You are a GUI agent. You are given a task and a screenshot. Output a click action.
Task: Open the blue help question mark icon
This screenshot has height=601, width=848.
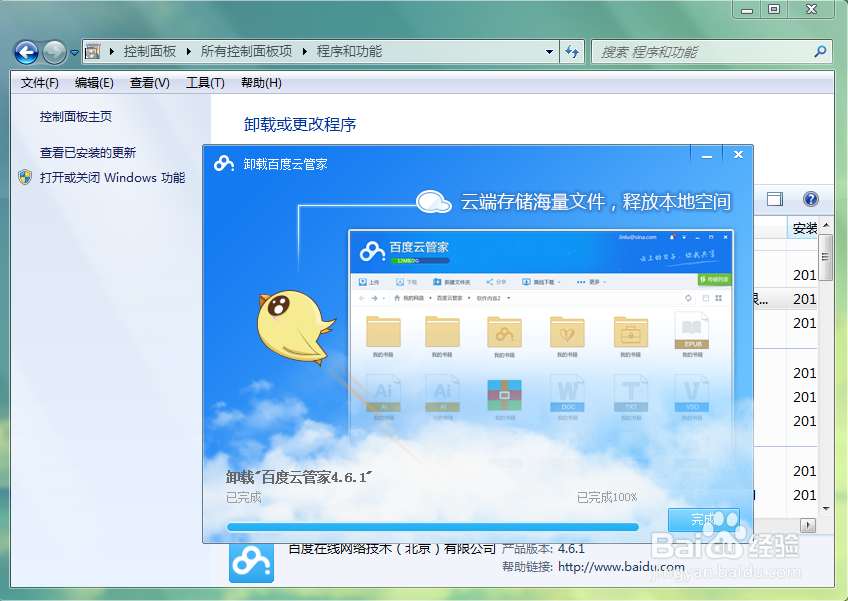pos(810,199)
